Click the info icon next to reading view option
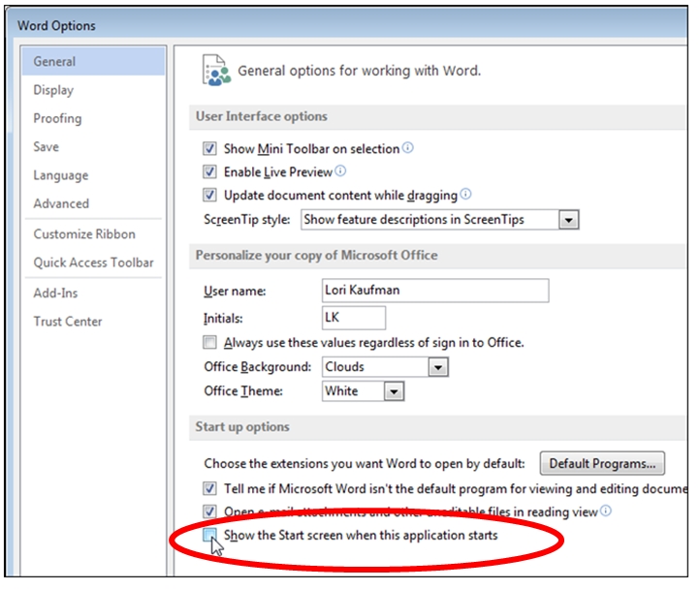 606,511
